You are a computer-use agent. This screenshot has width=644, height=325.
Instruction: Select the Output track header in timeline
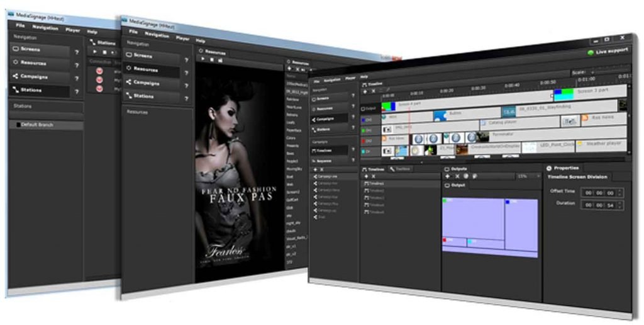pos(370,108)
